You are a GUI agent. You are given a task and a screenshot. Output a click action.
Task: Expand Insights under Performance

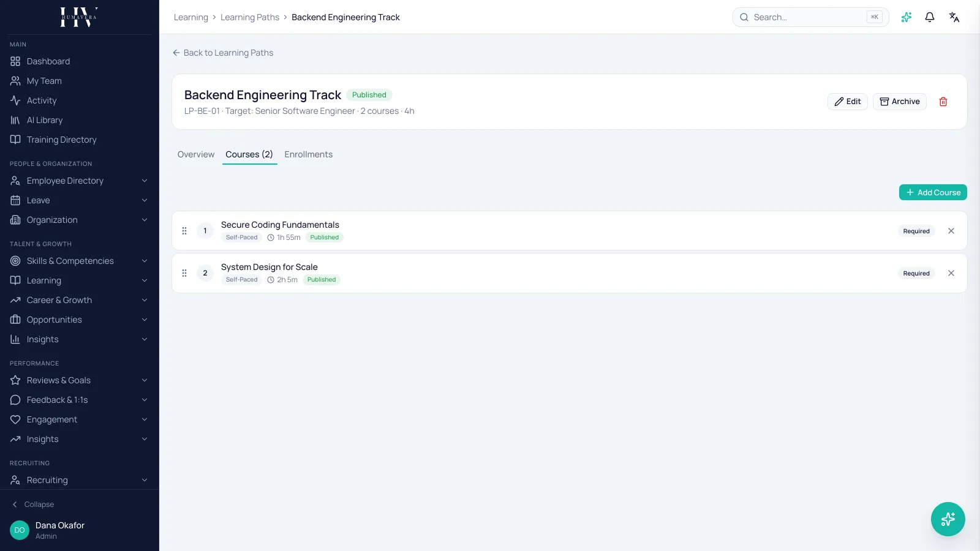tap(79, 439)
